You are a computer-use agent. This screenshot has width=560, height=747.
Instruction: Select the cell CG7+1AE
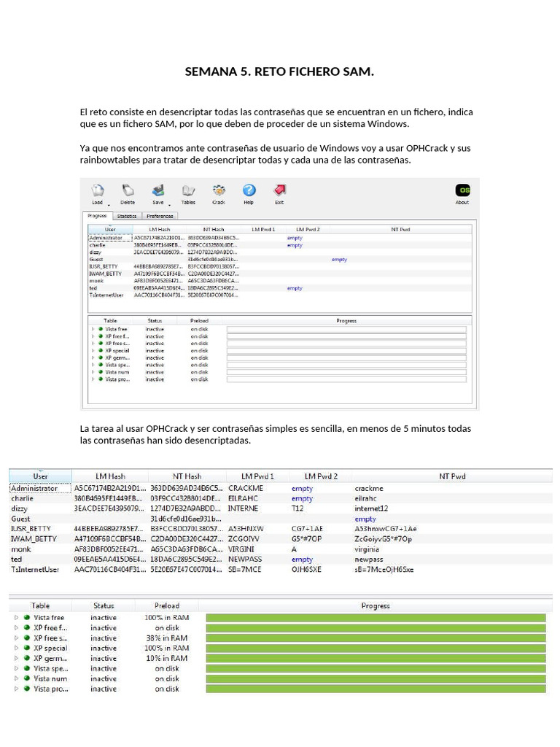pyautogui.click(x=307, y=529)
